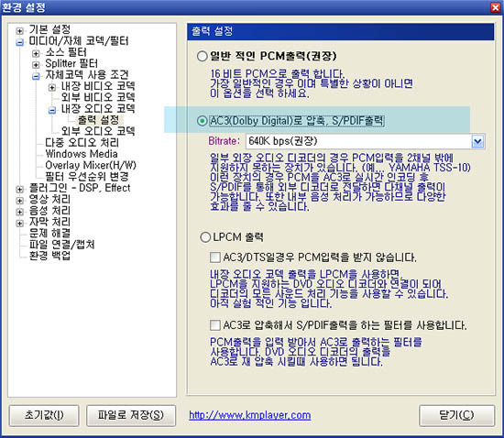Select Overlay Mixer(H/W) tree item
504x438 pixels.
pos(91,165)
